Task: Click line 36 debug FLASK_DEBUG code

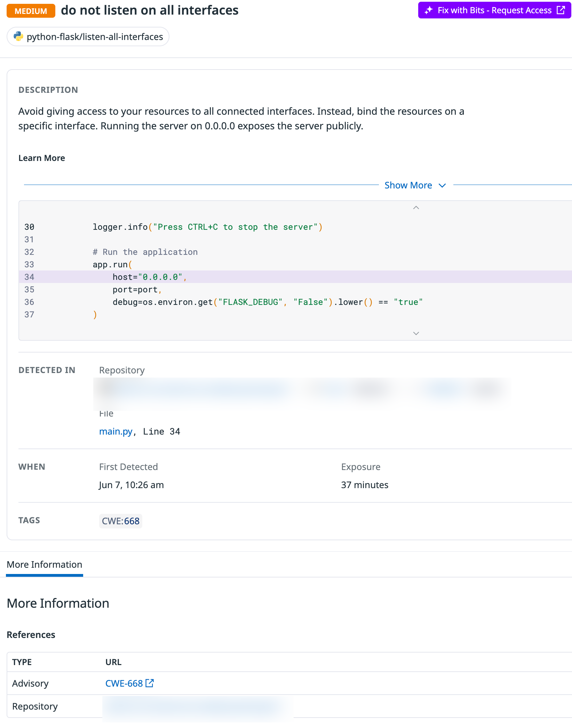Action: click(x=268, y=302)
